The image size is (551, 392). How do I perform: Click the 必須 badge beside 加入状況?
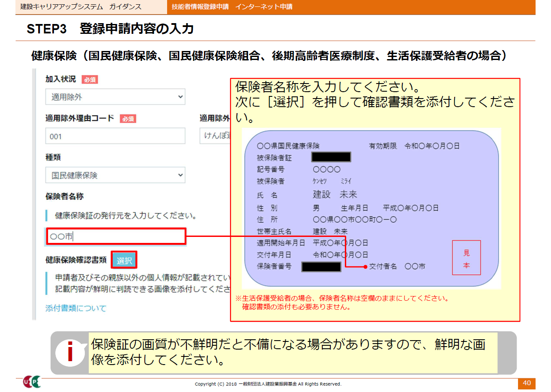click(x=90, y=79)
